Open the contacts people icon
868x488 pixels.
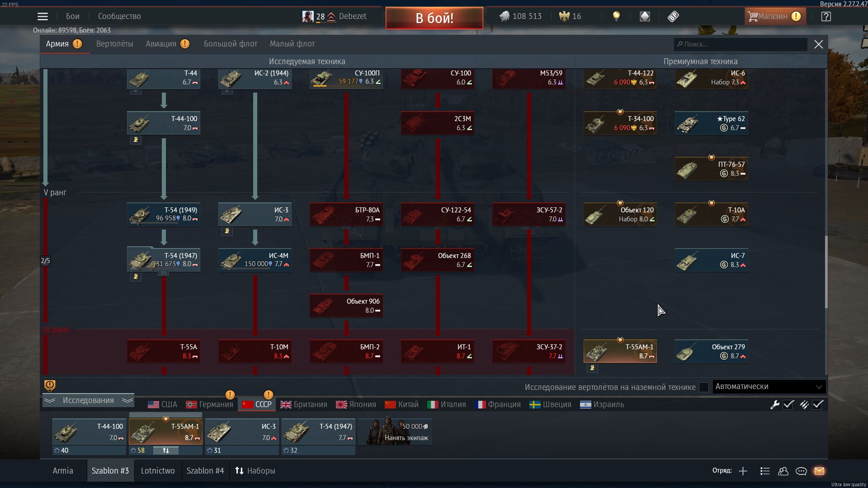click(783, 471)
